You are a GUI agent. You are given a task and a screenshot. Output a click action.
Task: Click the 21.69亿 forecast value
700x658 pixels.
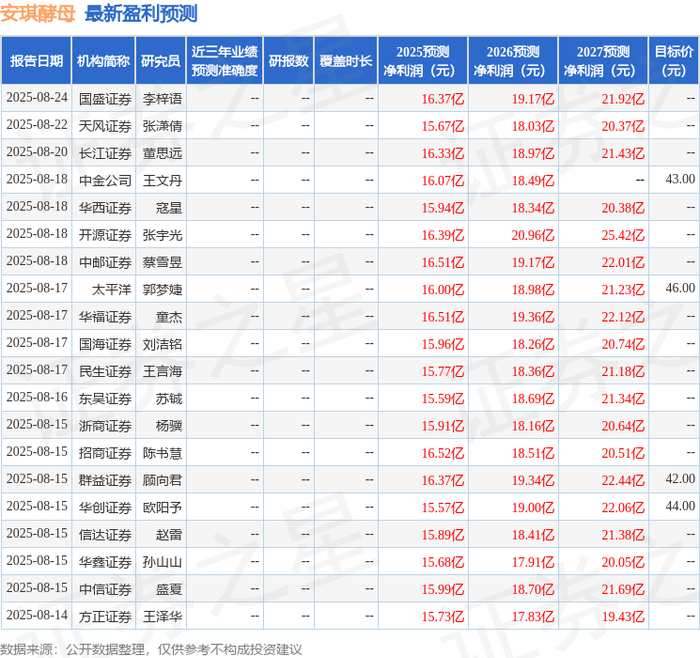click(x=623, y=589)
